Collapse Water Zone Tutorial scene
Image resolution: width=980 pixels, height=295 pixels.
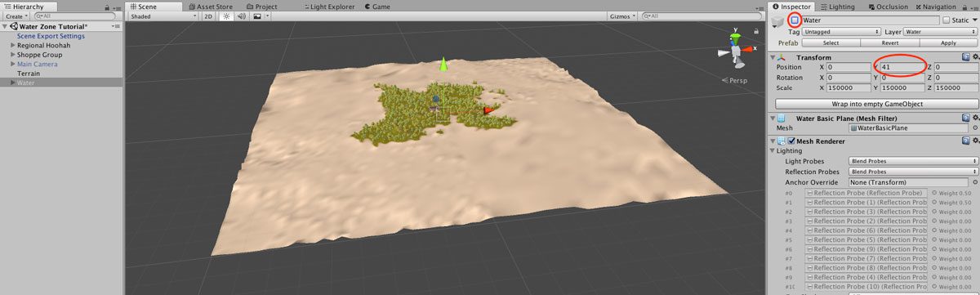pyautogui.click(x=6, y=26)
